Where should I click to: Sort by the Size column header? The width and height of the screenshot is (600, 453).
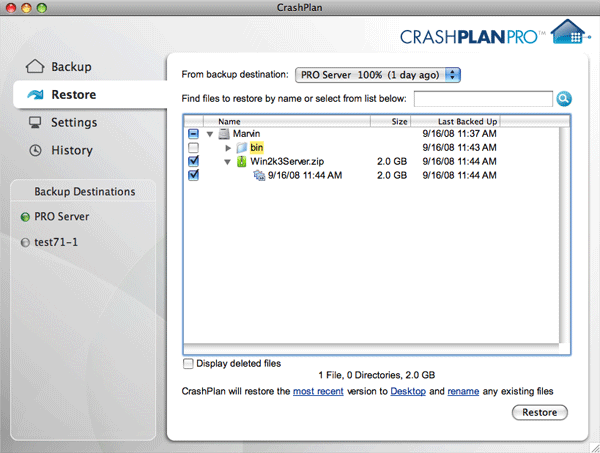[390, 122]
